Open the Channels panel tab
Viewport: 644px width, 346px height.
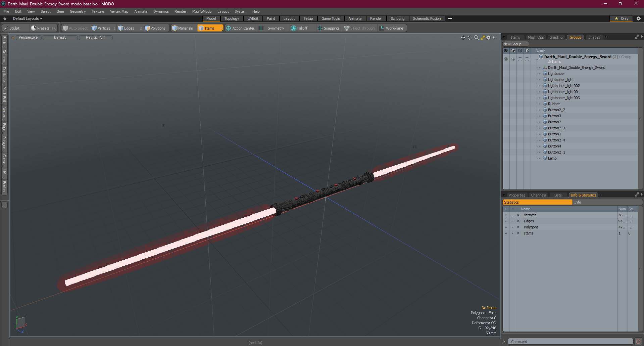[538, 195]
